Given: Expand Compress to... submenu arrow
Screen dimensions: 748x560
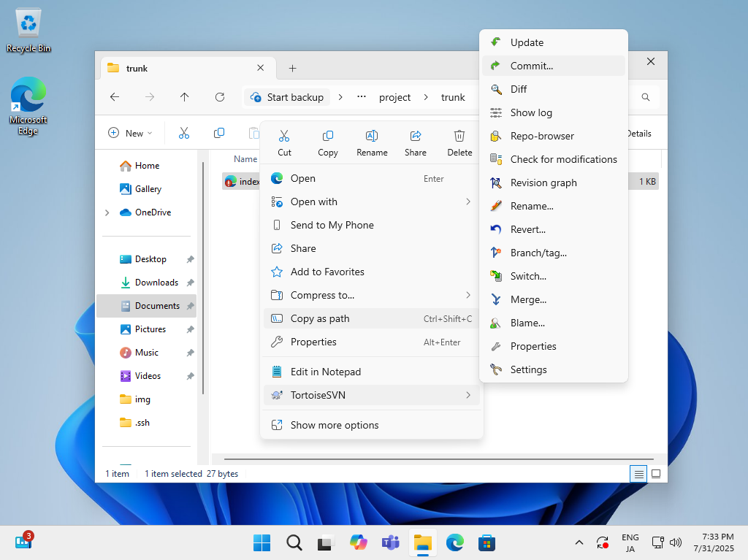Looking at the screenshot, I should point(468,295).
